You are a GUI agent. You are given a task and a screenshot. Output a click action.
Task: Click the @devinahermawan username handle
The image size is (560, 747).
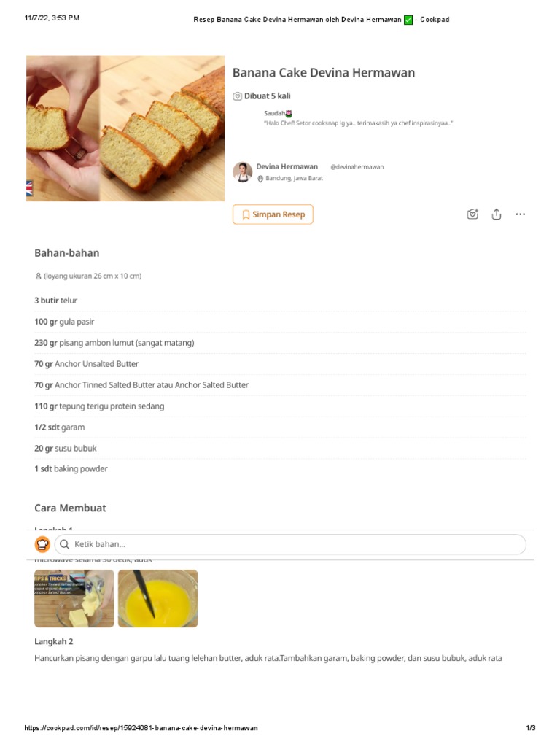point(357,167)
